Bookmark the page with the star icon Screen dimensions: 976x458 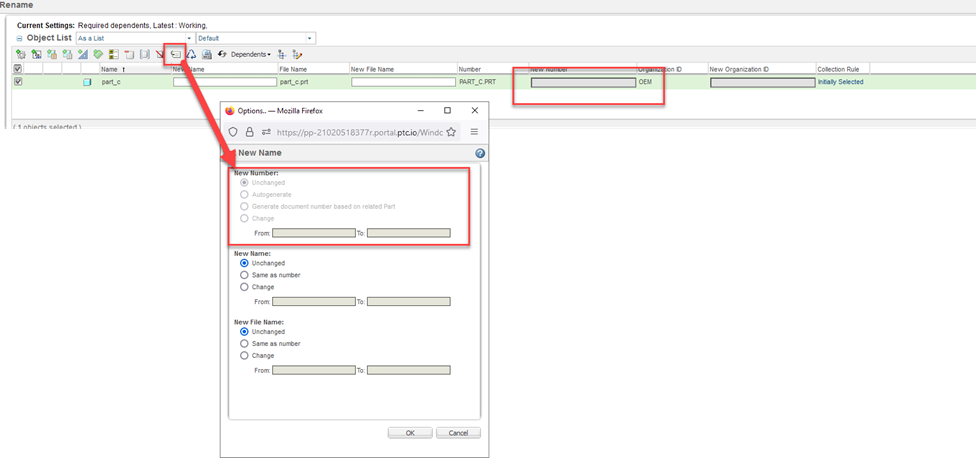451,132
